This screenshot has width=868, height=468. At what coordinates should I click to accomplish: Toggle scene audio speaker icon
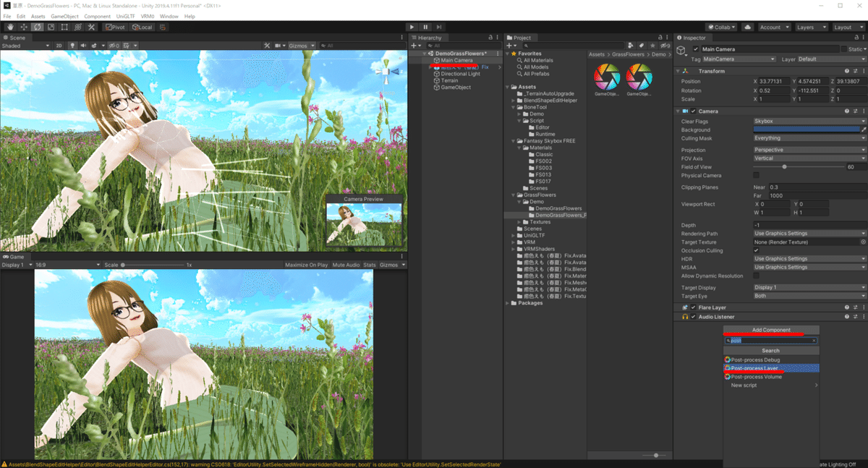pos(82,46)
